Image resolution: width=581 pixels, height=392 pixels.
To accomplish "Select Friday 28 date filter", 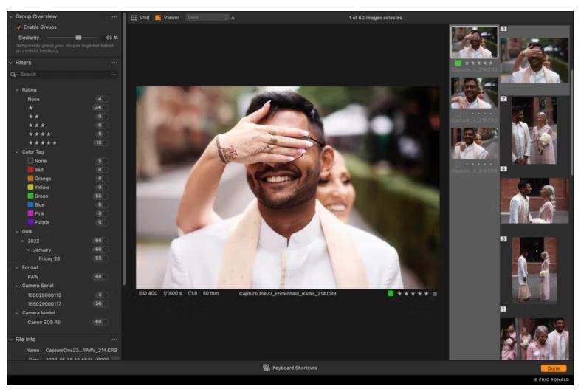I will pos(50,258).
